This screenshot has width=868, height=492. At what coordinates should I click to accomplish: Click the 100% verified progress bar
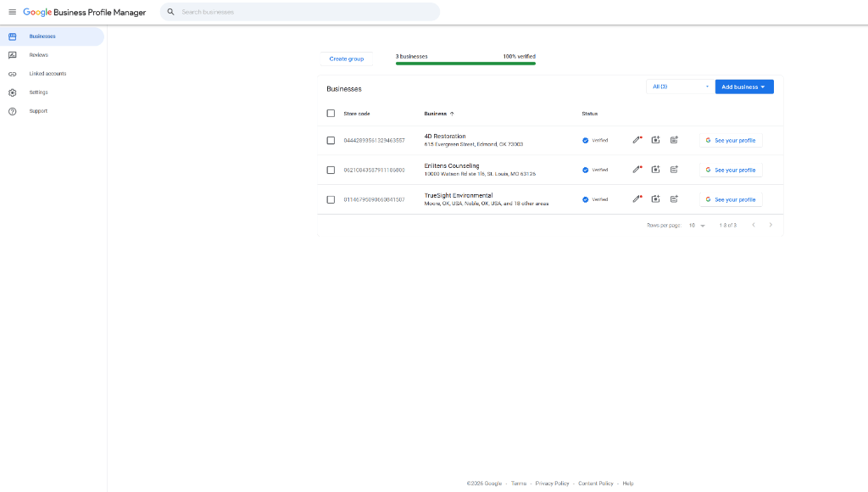465,63
